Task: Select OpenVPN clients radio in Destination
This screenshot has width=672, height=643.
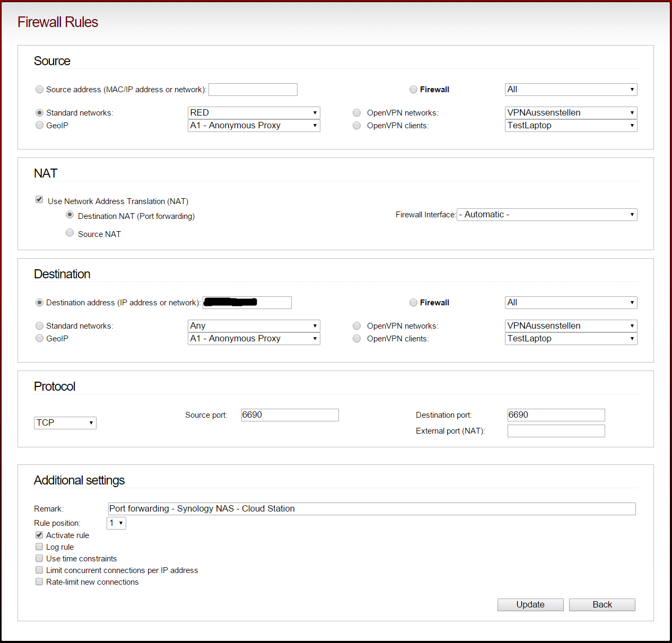Action: (357, 339)
